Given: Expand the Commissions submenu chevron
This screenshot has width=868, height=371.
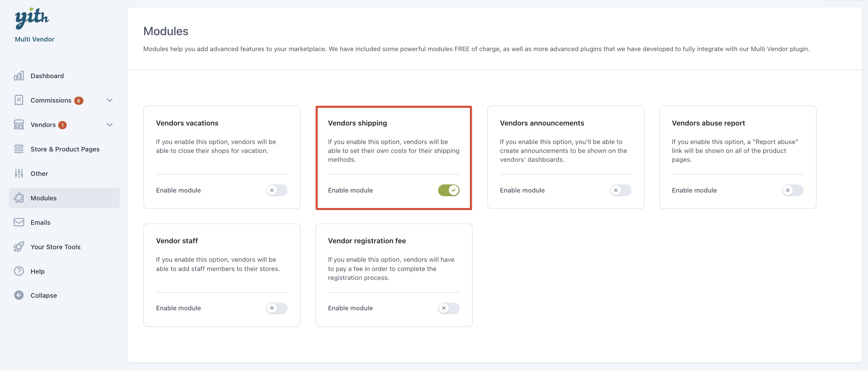Looking at the screenshot, I should [110, 100].
